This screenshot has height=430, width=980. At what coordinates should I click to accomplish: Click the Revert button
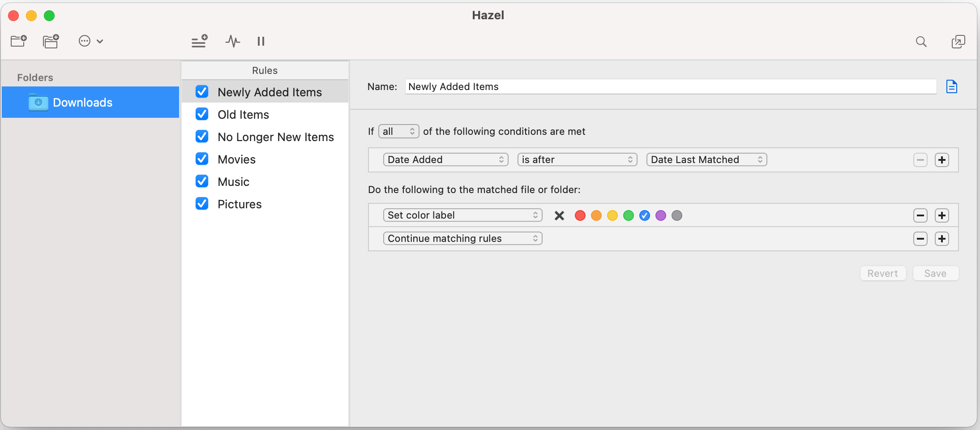coord(883,273)
